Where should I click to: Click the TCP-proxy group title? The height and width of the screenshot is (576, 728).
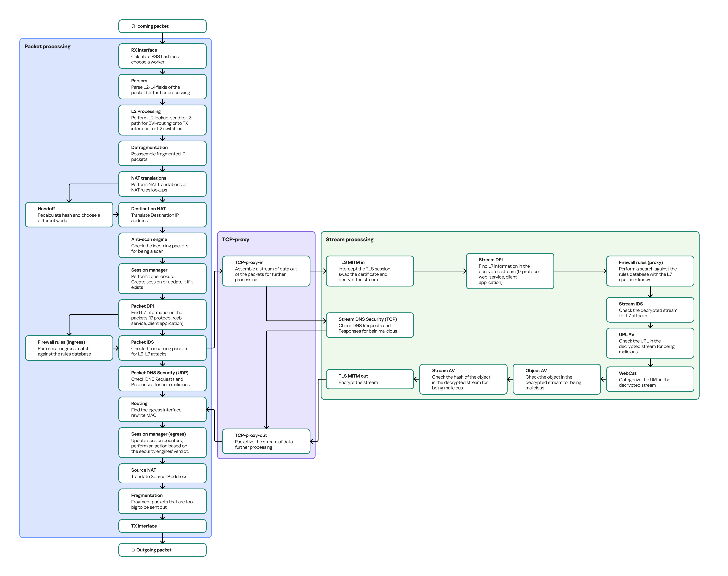pyautogui.click(x=236, y=239)
